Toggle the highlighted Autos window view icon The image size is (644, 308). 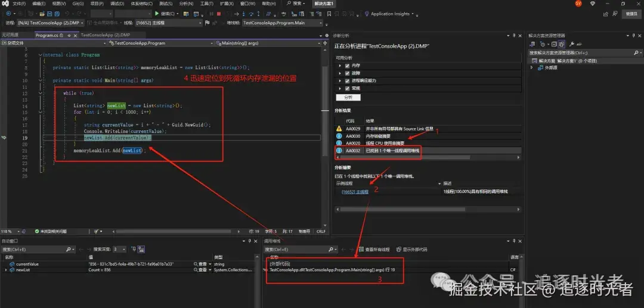pos(141,249)
